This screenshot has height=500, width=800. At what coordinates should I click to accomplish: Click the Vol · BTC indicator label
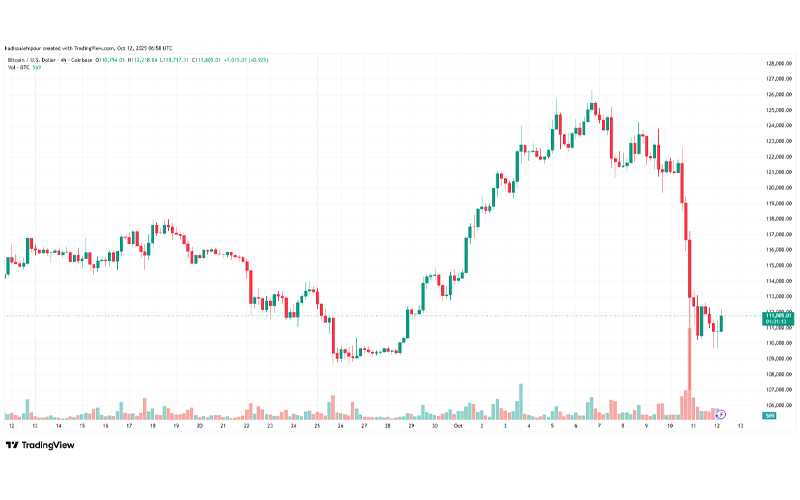point(19,69)
